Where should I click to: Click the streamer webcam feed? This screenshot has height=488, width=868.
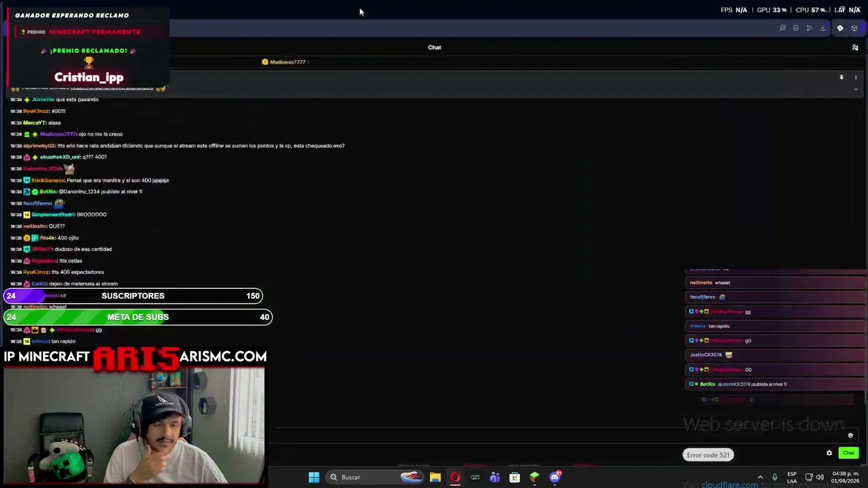pyautogui.click(x=134, y=426)
